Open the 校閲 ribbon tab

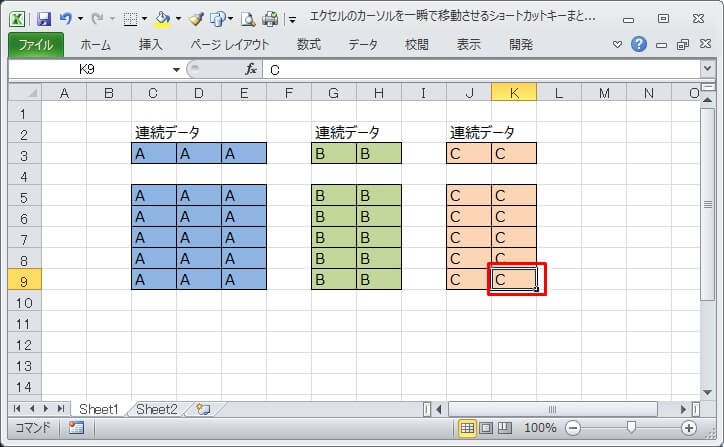pyautogui.click(x=416, y=45)
